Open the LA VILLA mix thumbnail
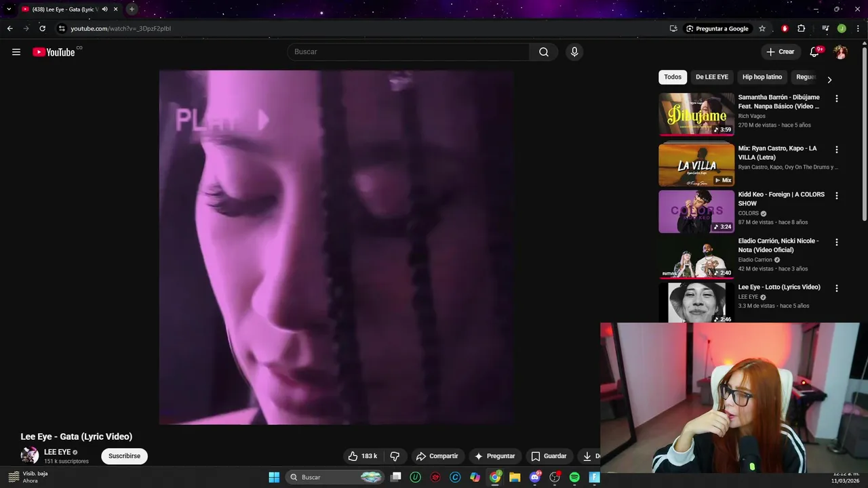The height and width of the screenshot is (488, 868). point(696,165)
